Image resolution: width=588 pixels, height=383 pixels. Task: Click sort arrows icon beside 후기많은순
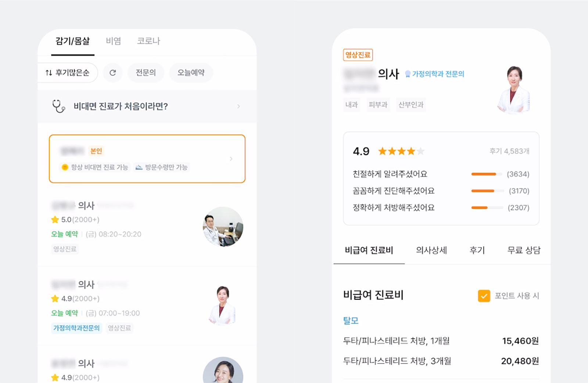pos(49,73)
